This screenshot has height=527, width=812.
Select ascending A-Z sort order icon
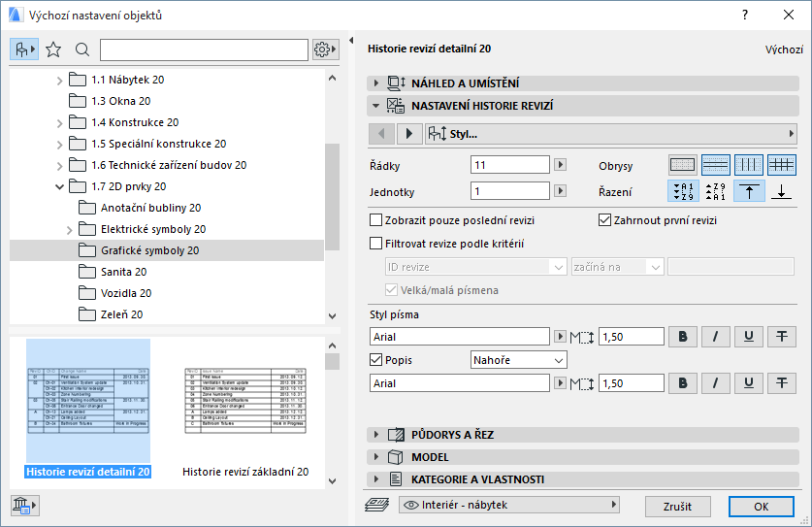coord(682,191)
